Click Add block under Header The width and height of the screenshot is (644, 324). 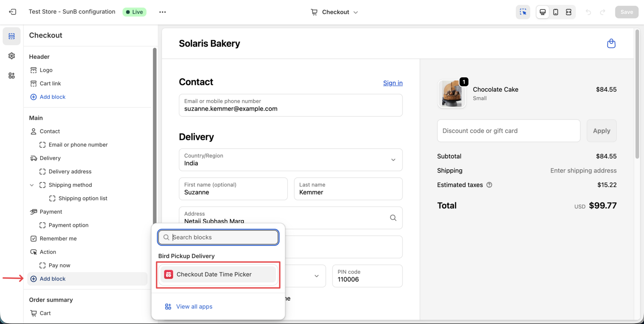click(48, 97)
